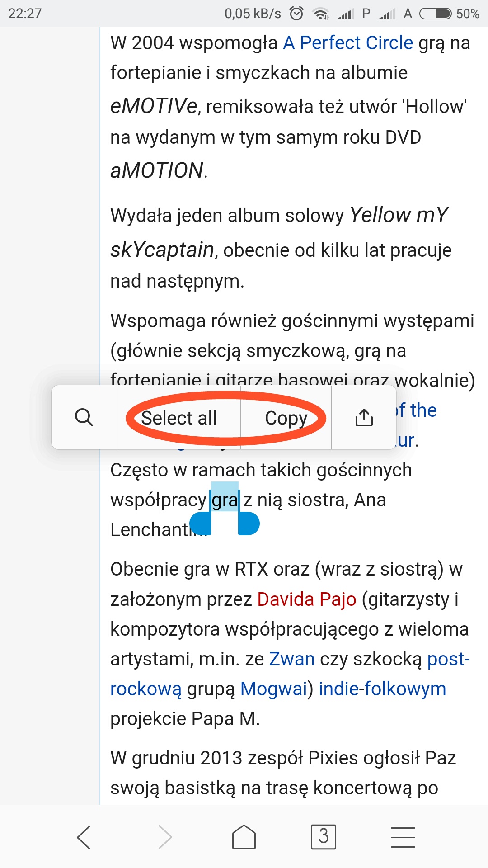This screenshot has height=868, width=488.
Task: Follow the indie-folkowym link
Action: coord(382,689)
